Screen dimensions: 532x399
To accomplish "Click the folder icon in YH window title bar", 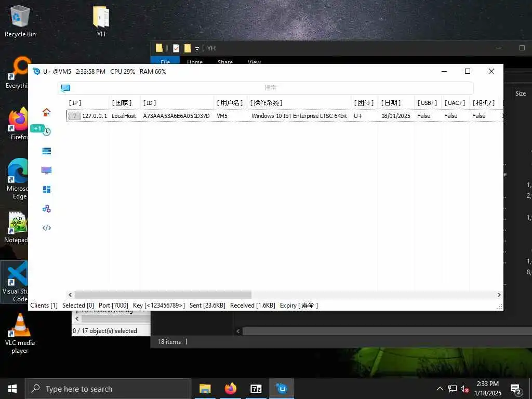I will click(159, 48).
